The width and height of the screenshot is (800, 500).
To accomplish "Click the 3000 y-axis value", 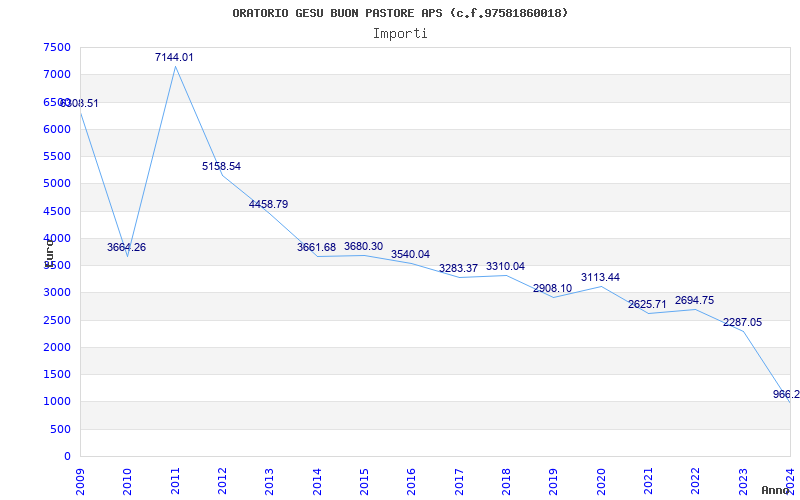I will 57,293.
